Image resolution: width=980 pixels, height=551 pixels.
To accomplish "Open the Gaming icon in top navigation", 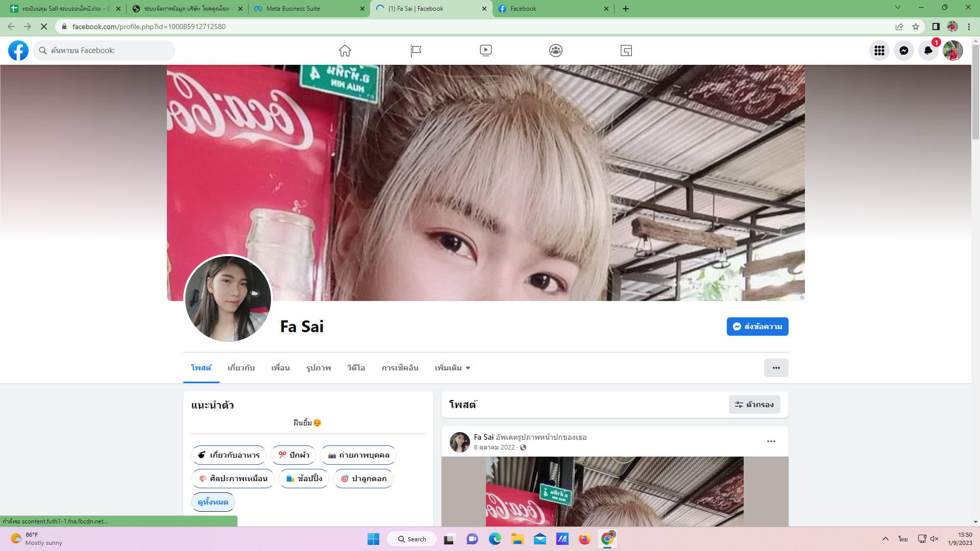I will click(x=626, y=51).
